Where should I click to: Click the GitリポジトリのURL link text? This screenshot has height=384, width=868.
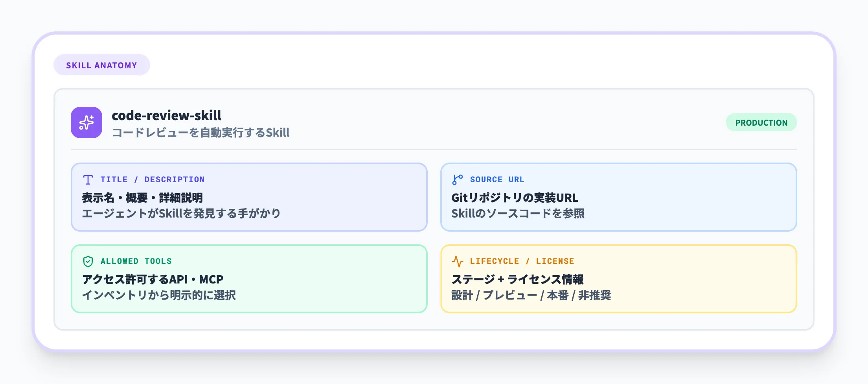point(514,198)
